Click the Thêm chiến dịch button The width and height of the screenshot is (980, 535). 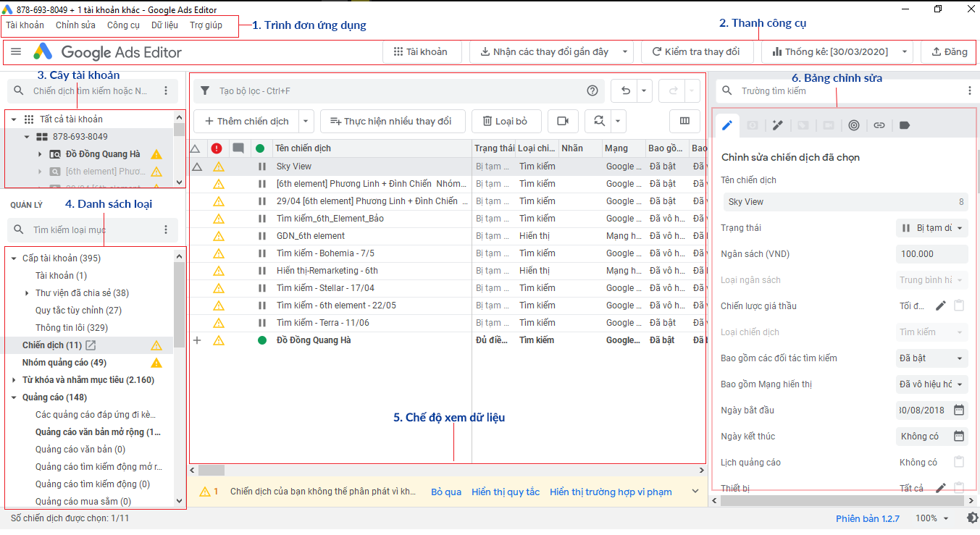[246, 121]
